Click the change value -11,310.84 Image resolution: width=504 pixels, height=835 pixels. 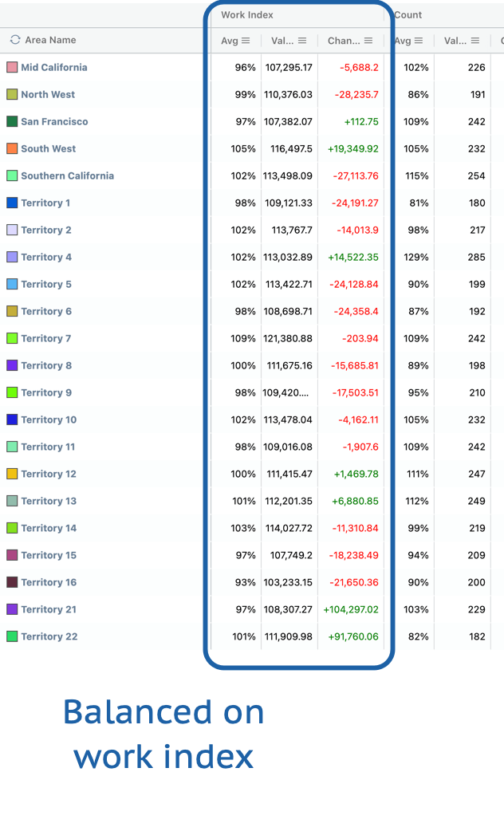356,529
